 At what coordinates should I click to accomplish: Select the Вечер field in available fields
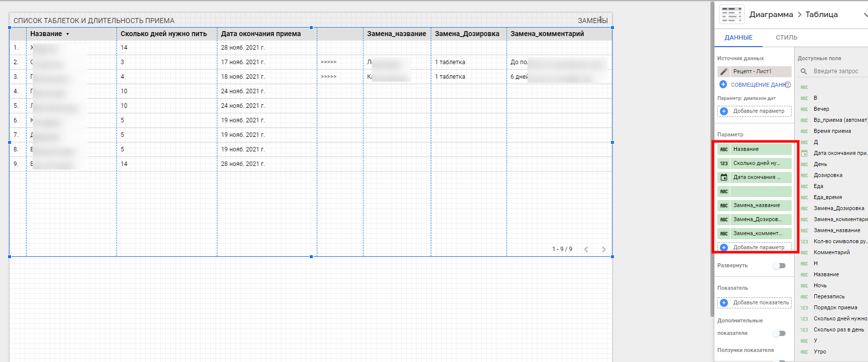pyautogui.click(x=821, y=109)
